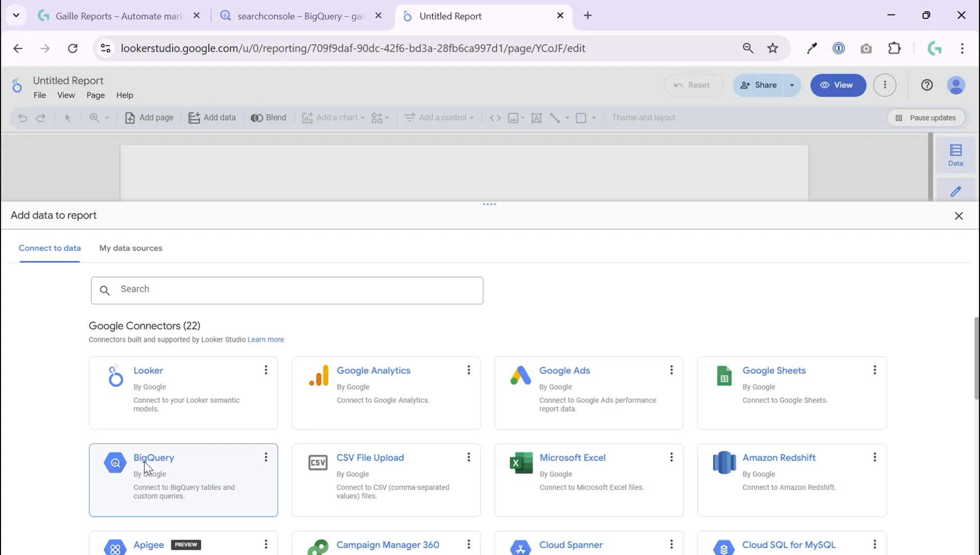
Task: Open the View menu
Action: click(x=66, y=95)
